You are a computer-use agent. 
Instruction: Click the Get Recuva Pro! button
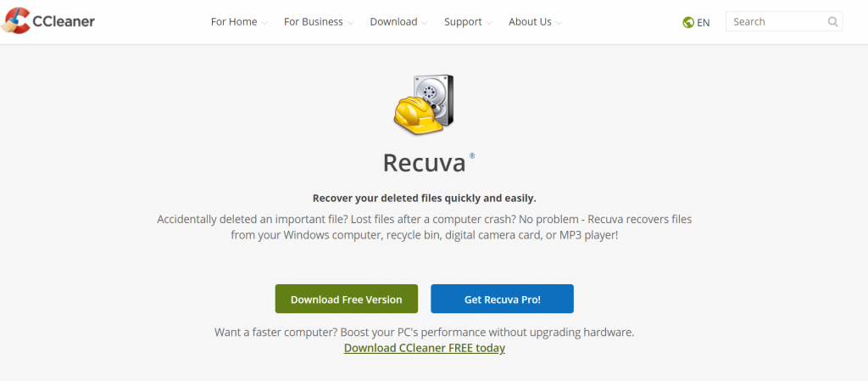(x=502, y=299)
